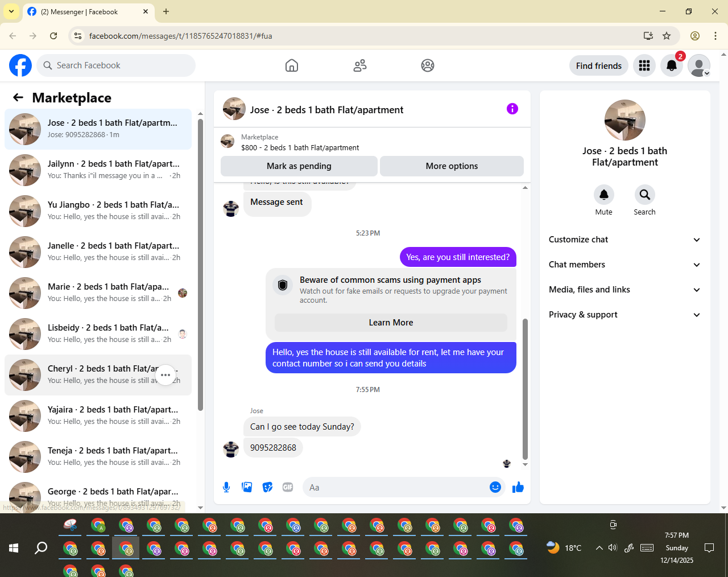Search in conversation magnifier icon
Screen dimensions: 728x577
[x=645, y=195]
